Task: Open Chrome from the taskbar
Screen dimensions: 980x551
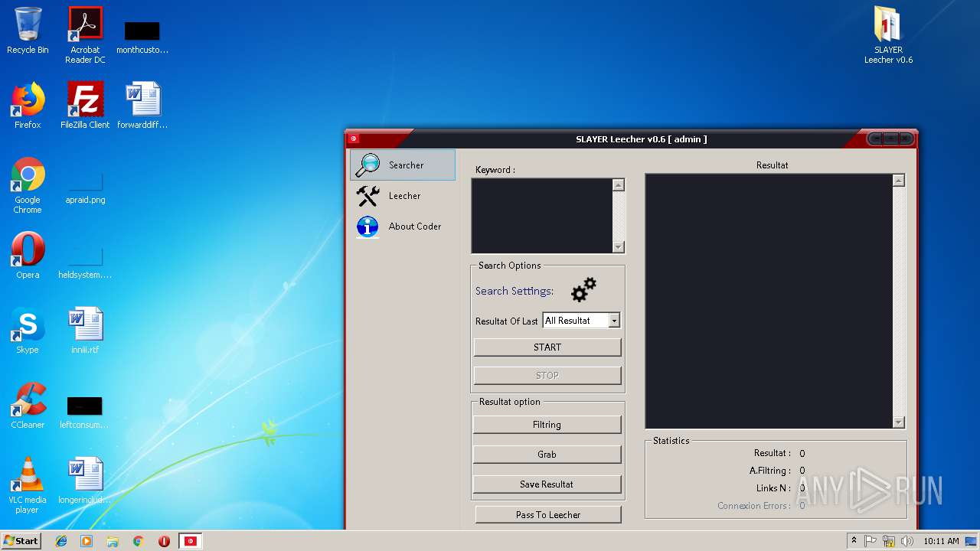Action: point(139,541)
